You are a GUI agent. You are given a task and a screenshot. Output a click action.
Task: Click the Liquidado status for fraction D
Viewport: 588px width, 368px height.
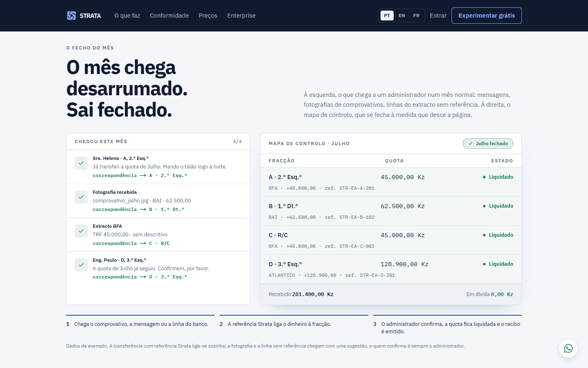pos(498,264)
